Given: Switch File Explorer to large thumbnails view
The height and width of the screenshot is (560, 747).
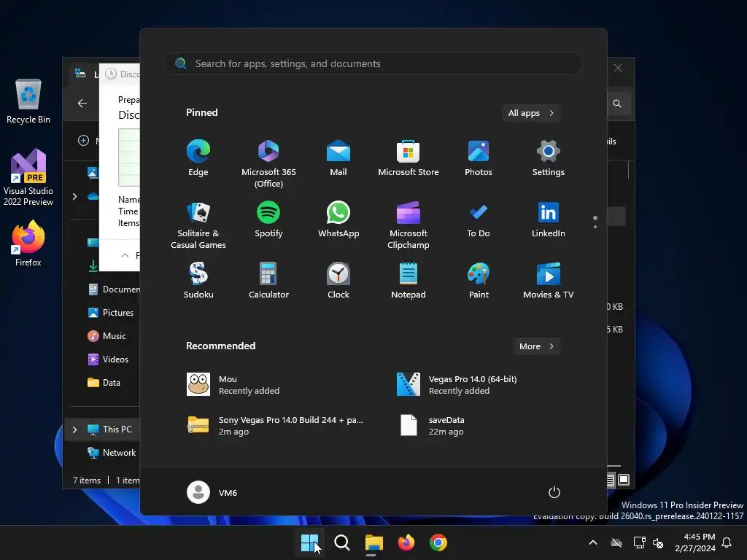Looking at the screenshot, I should coord(624,480).
